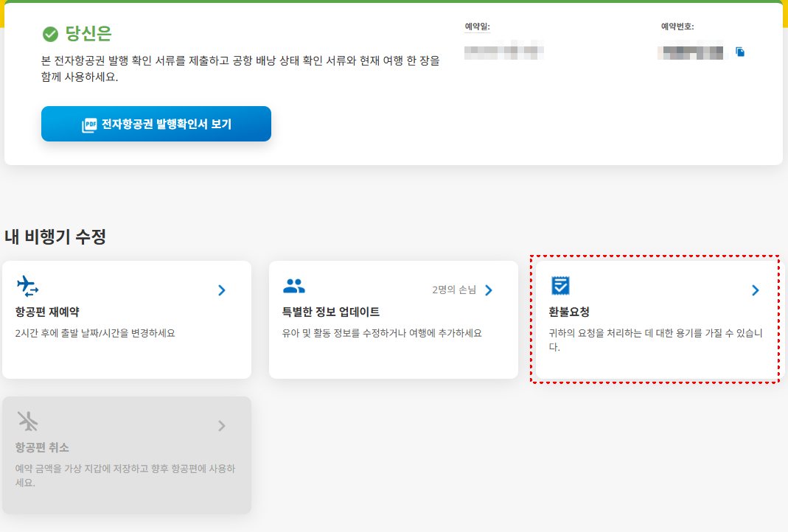The height and width of the screenshot is (532, 788).
Task: Click the chevron on 항공편 취소 card
Action: click(x=222, y=425)
